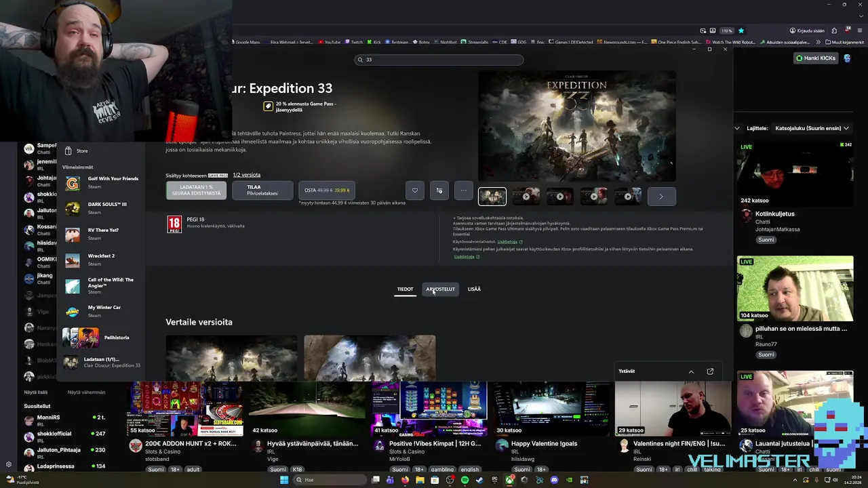Click the add-to-queue icon beside the heart
The image size is (868, 488).
pyautogui.click(x=439, y=190)
